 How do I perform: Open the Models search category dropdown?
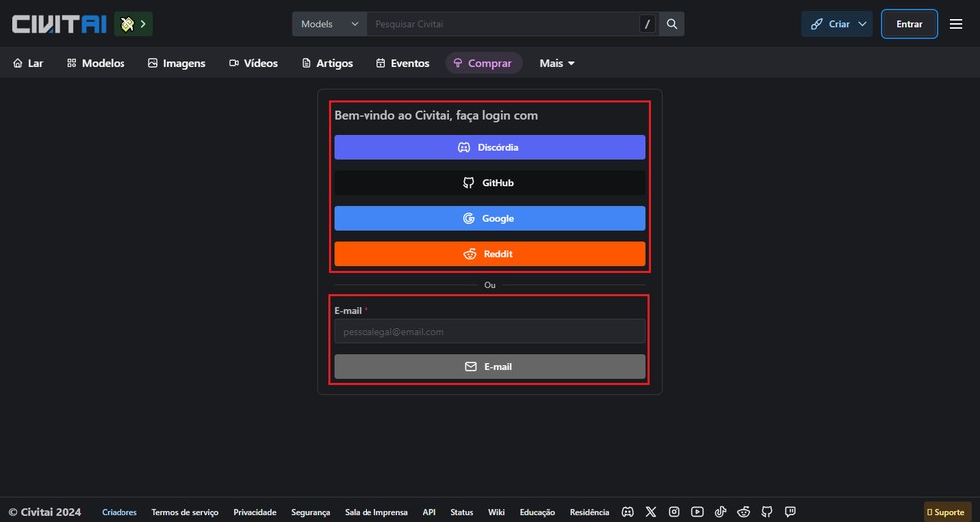pyautogui.click(x=330, y=24)
